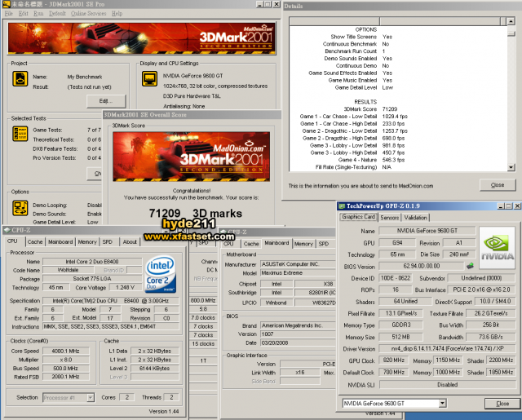Switch to SPD tab in the right CPU-Z window

(324, 244)
